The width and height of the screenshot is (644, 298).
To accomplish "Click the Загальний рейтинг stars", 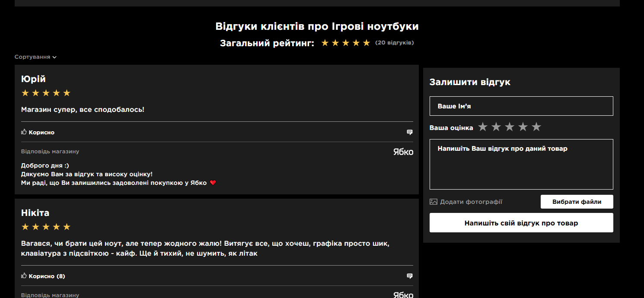I will pos(346,43).
